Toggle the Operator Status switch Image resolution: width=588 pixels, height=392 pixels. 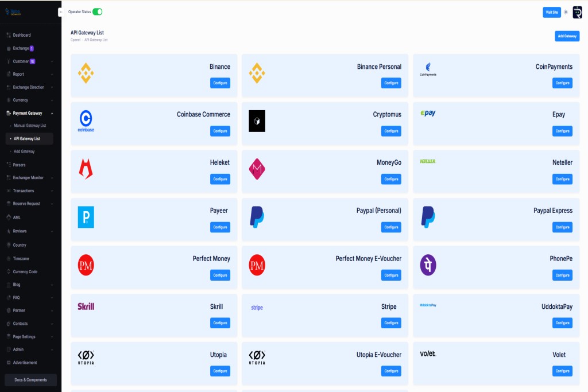click(97, 11)
